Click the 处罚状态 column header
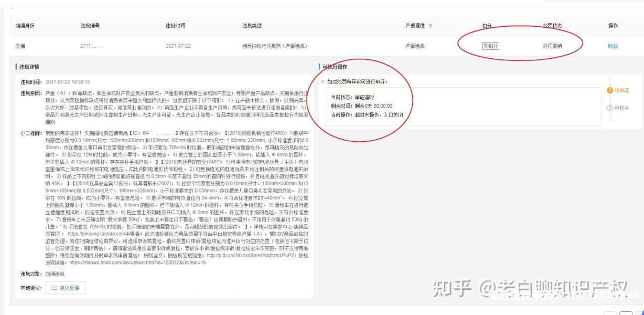The width and height of the screenshot is (644, 315). pyautogui.click(x=552, y=26)
